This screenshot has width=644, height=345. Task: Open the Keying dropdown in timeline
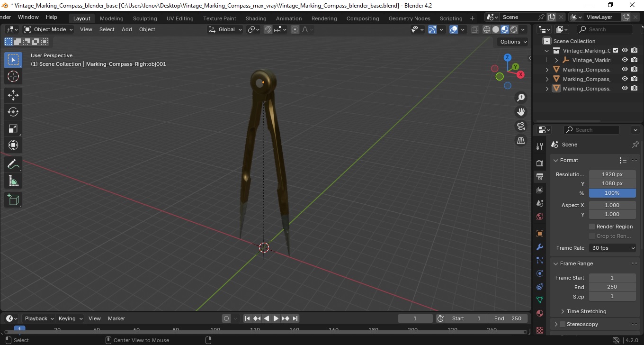pos(70,318)
